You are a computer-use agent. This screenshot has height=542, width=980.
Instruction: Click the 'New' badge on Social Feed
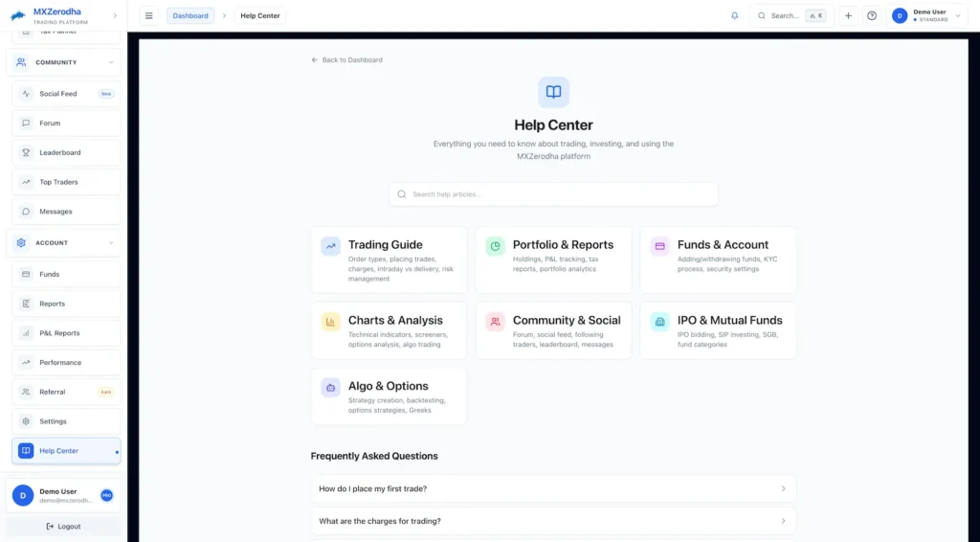click(106, 94)
